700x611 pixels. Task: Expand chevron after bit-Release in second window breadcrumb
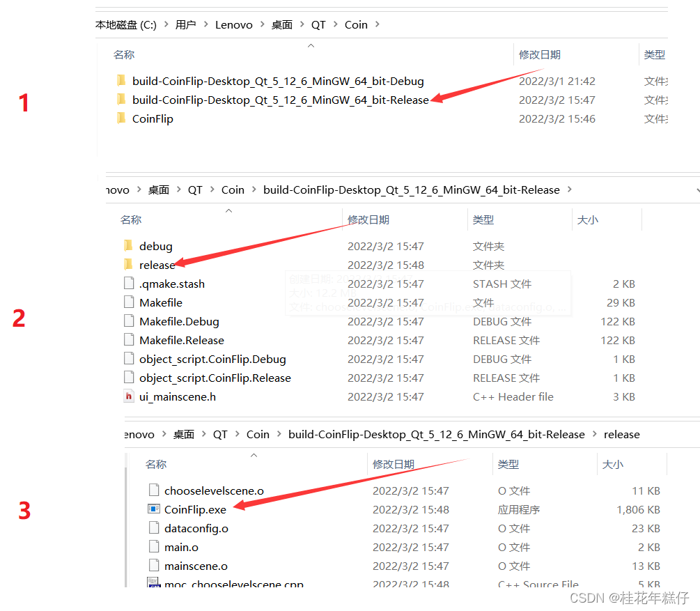[x=570, y=190]
